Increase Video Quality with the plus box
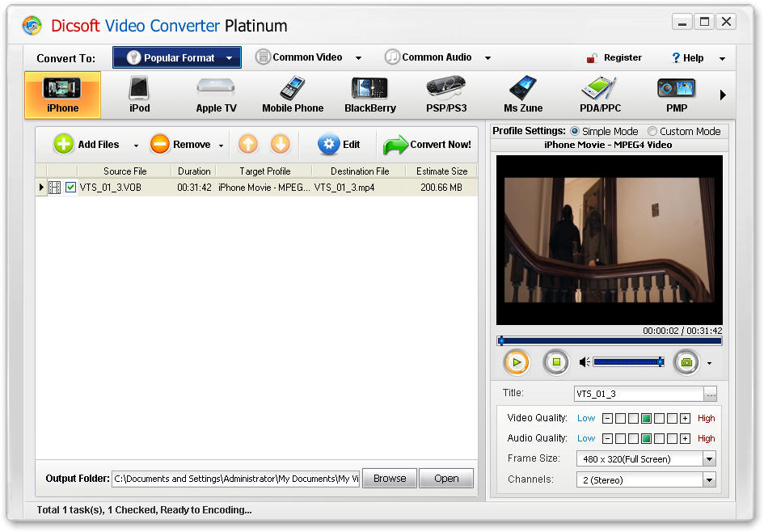The image size is (764, 532). [x=685, y=418]
